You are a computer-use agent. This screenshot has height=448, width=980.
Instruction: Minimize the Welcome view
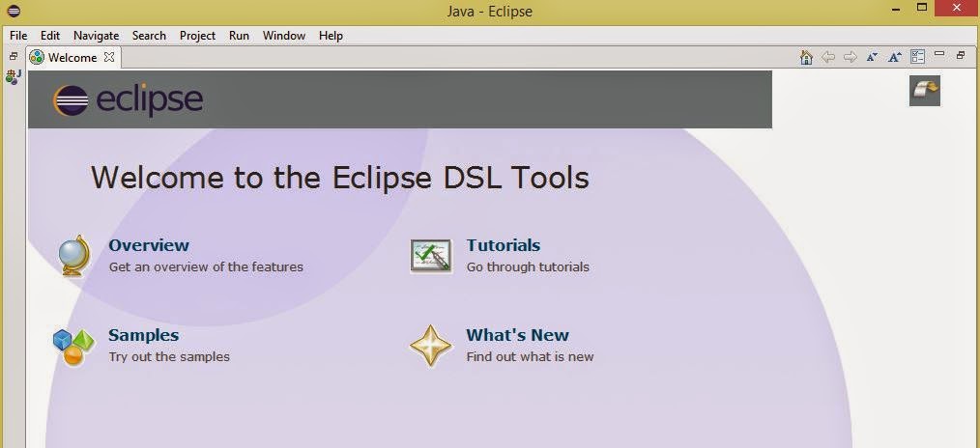point(938,54)
